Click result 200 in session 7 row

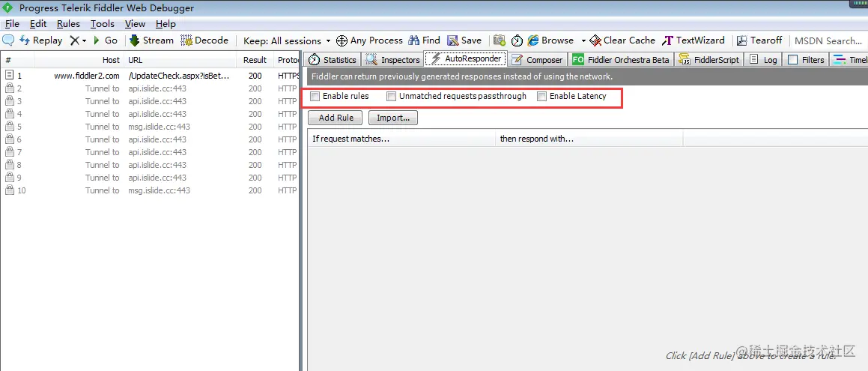[255, 152]
